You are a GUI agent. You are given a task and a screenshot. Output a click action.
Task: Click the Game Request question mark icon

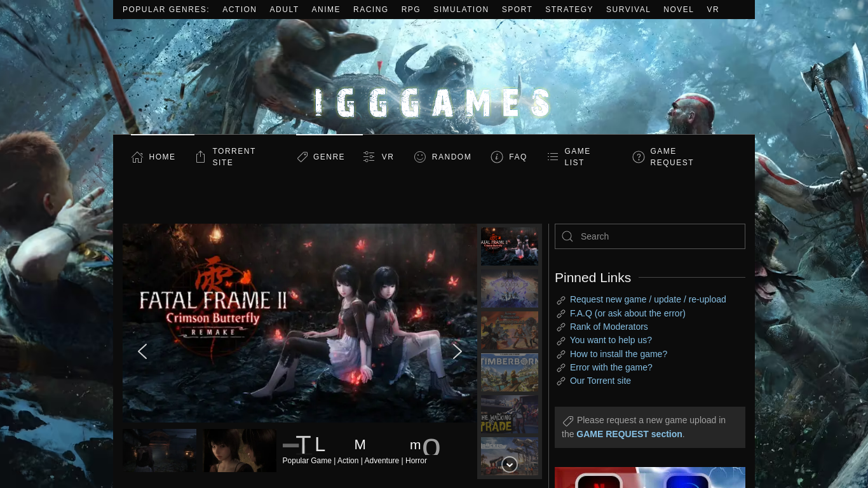pyautogui.click(x=639, y=157)
